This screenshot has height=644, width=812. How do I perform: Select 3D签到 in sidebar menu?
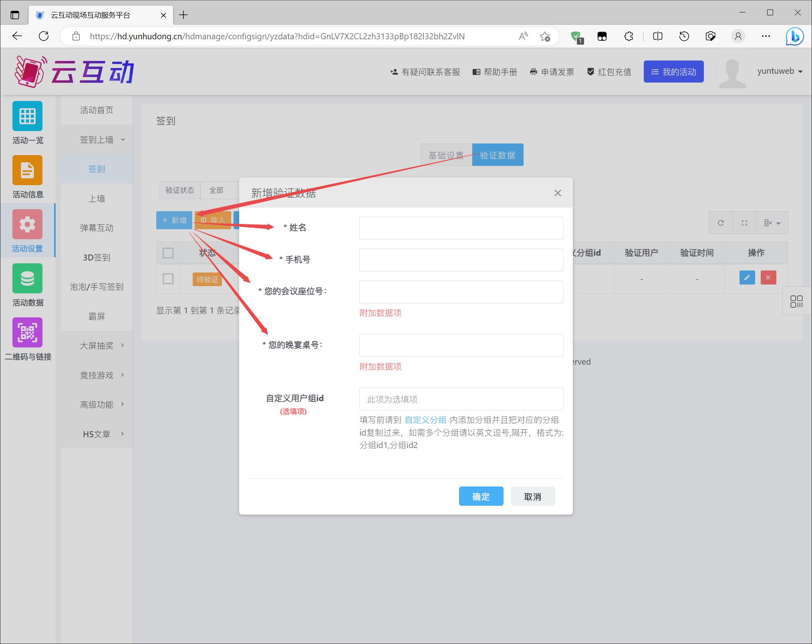pos(97,257)
